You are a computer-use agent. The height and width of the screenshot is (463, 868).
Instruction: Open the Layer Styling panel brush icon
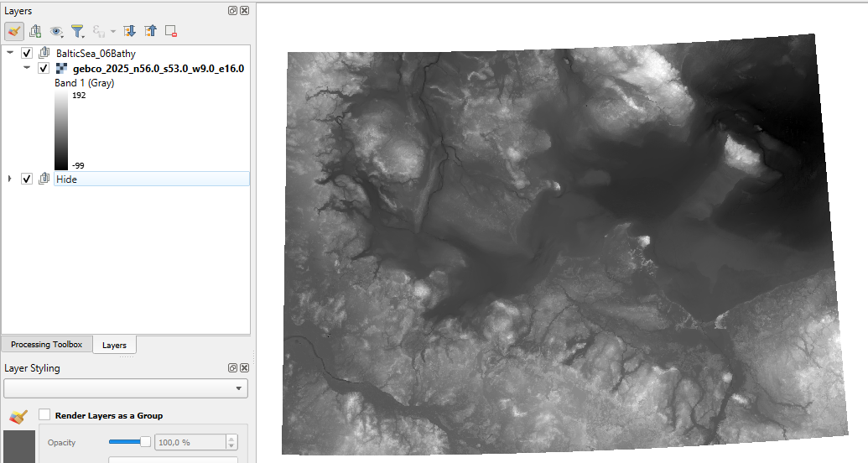click(x=14, y=31)
